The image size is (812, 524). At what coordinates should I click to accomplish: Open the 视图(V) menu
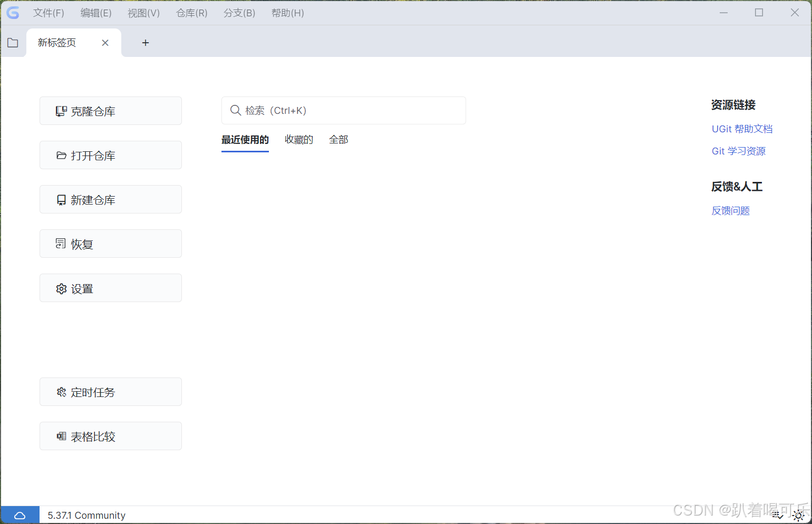coord(143,13)
